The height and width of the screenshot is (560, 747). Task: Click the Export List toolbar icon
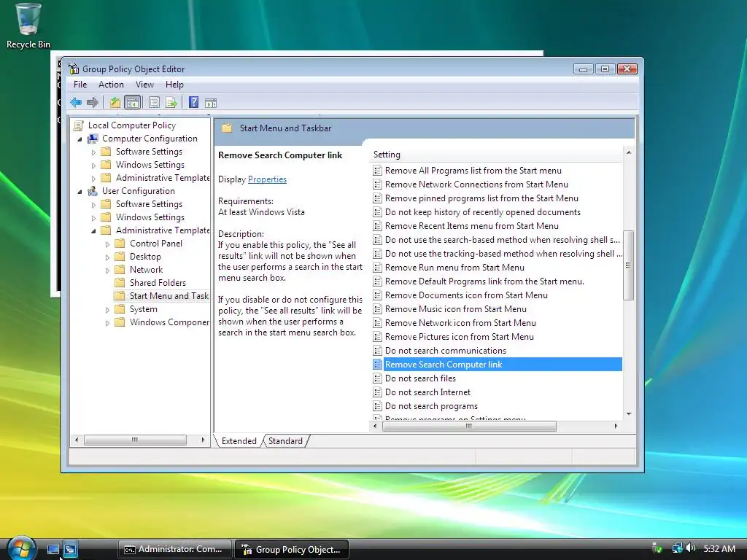pos(171,102)
